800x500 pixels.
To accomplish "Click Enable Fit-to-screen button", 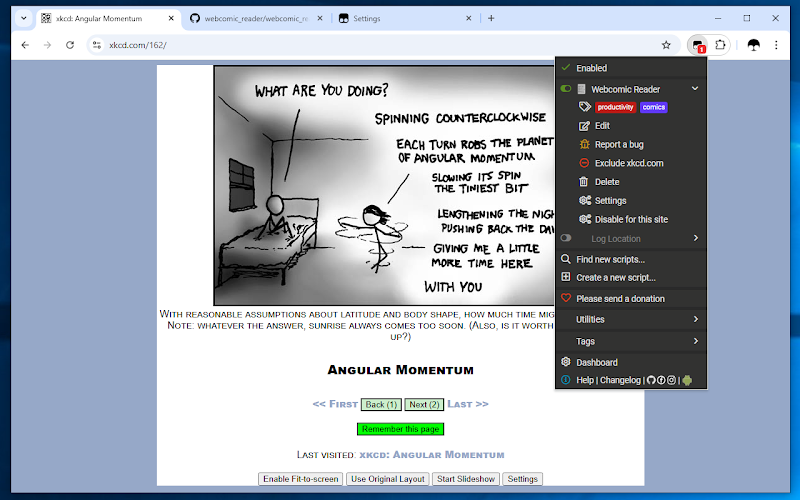I will [301, 479].
